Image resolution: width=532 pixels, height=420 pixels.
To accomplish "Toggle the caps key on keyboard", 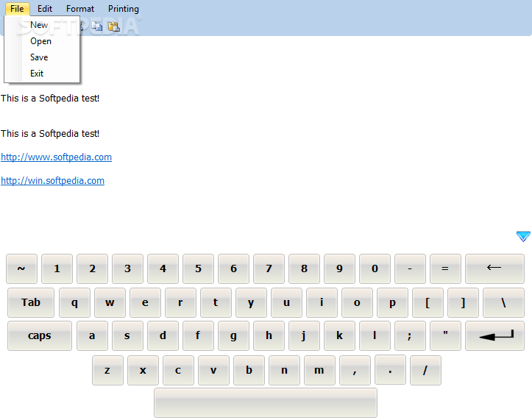I will 40,335.
